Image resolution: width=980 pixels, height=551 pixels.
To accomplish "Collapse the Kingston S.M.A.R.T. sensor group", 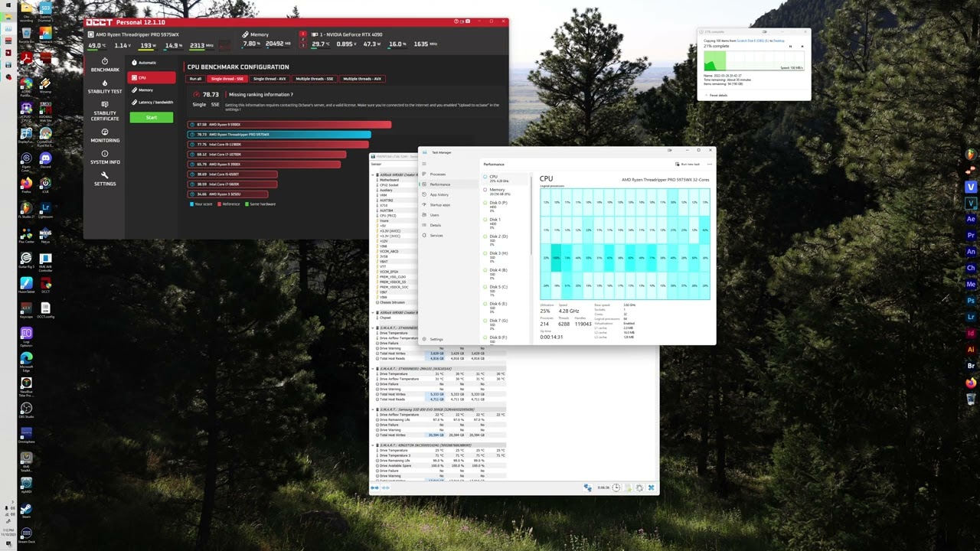I will (374, 445).
